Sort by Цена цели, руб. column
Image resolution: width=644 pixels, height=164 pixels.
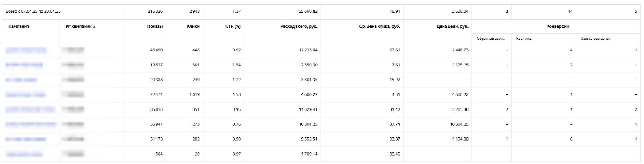[x=453, y=27]
